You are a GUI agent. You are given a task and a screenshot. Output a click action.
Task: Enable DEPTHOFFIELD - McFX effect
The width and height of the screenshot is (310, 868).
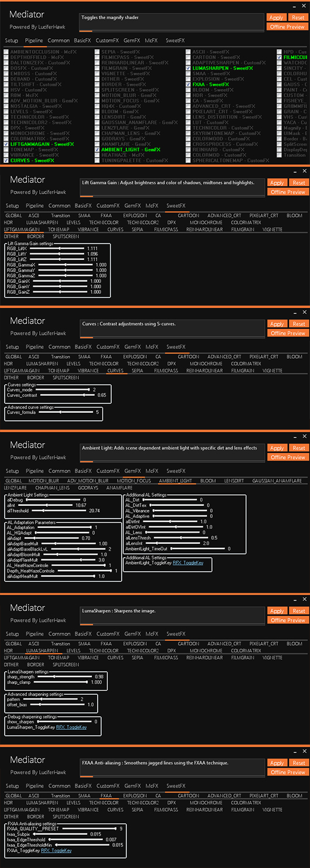coord(6,57)
